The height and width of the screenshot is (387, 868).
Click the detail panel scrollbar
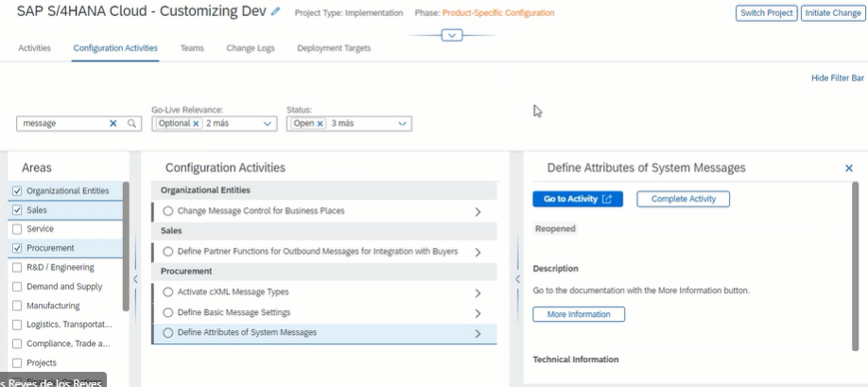click(856, 266)
